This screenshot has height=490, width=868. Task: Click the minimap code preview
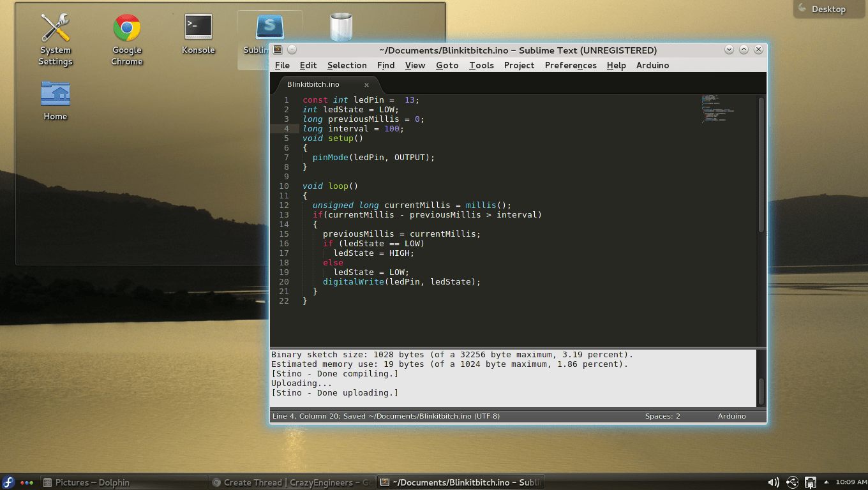point(718,108)
